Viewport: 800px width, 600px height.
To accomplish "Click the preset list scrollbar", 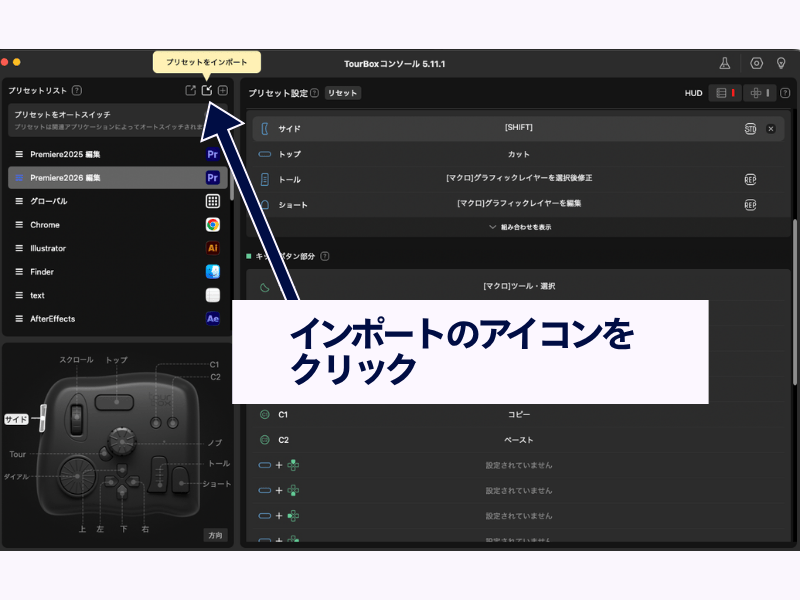I will tap(232, 200).
